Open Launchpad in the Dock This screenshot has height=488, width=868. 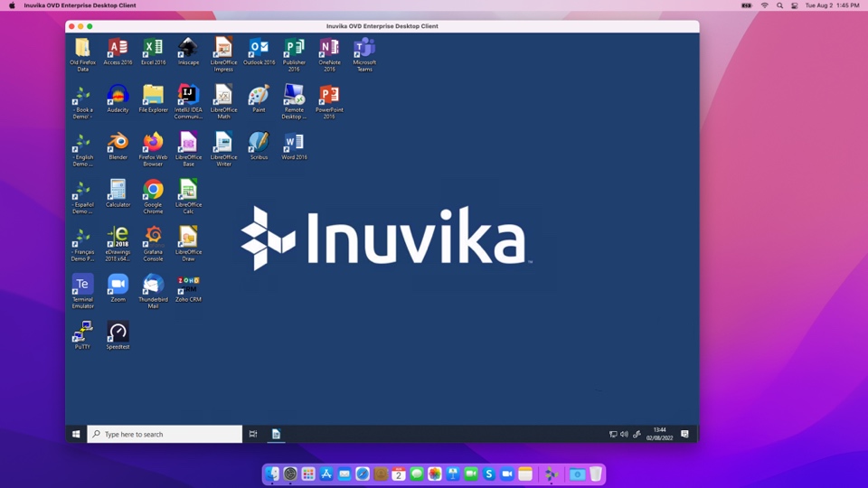click(308, 474)
